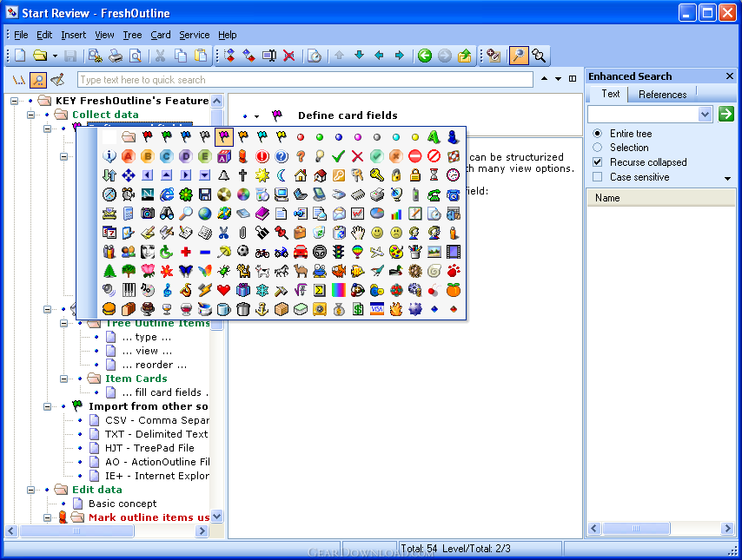The height and width of the screenshot is (560, 742).
Task: Choose the gift box icon
Action: click(x=242, y=290)
